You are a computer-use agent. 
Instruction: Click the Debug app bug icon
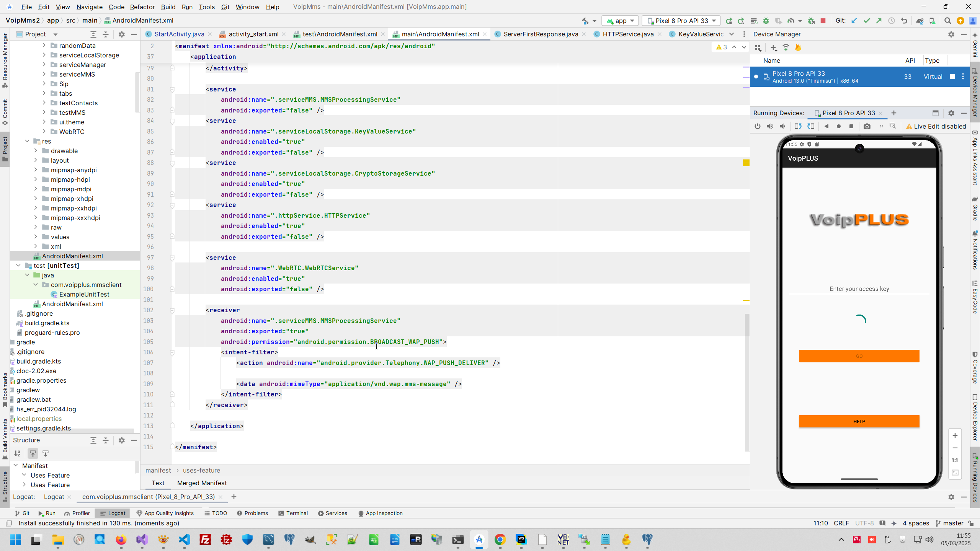[x=766, y=21]
